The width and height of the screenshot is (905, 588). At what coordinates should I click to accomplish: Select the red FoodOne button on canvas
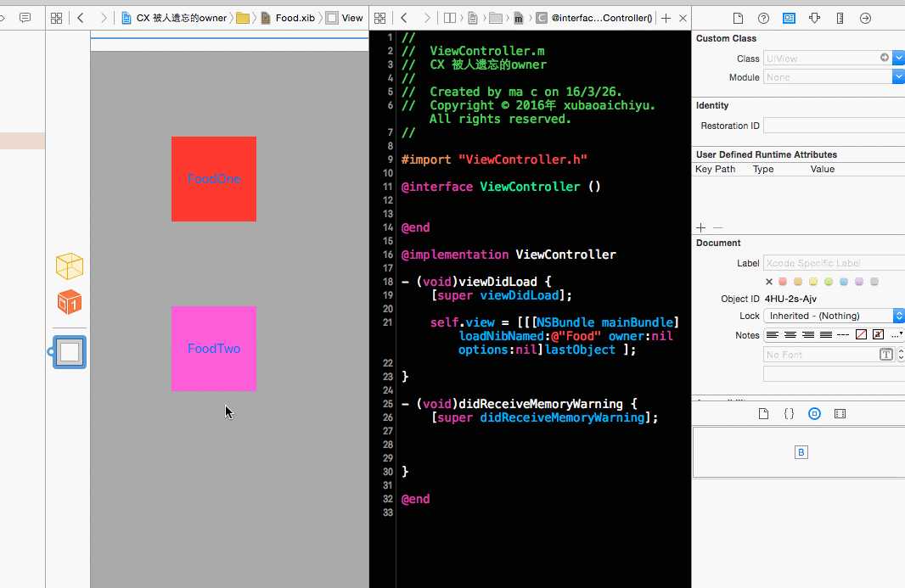pyautogui.click(x=214, y=179)
